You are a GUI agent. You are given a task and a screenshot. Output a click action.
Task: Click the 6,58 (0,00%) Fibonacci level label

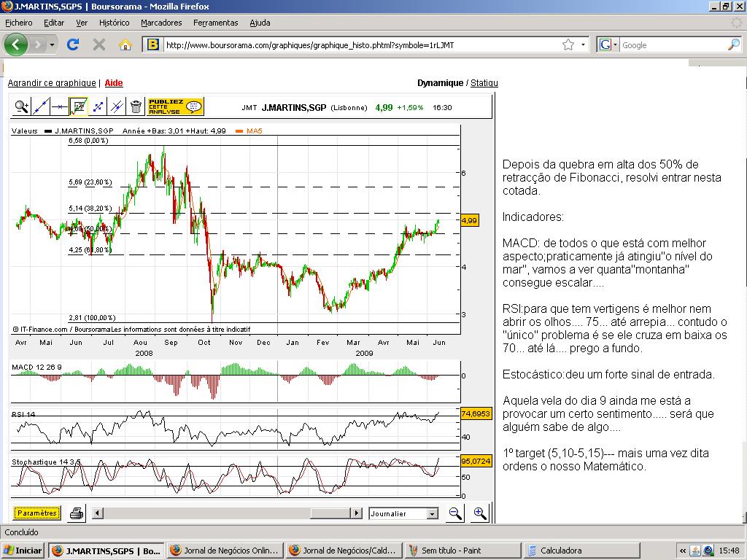tap(88, 141)
